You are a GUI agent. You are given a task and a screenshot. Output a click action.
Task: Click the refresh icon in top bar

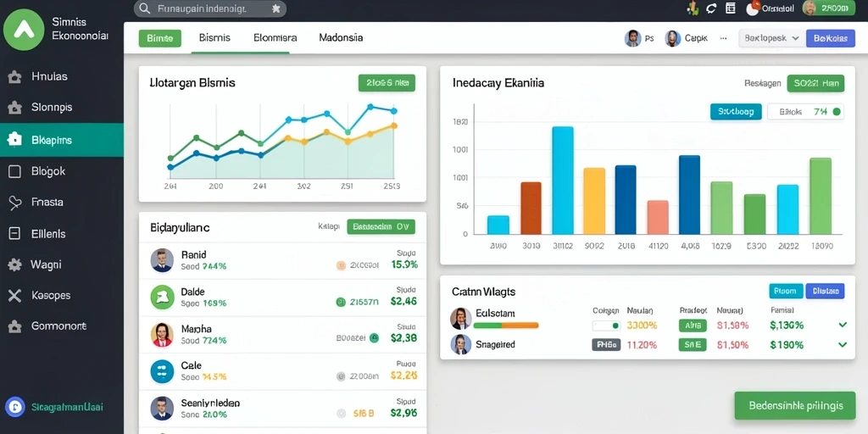(x=711, y=8)
